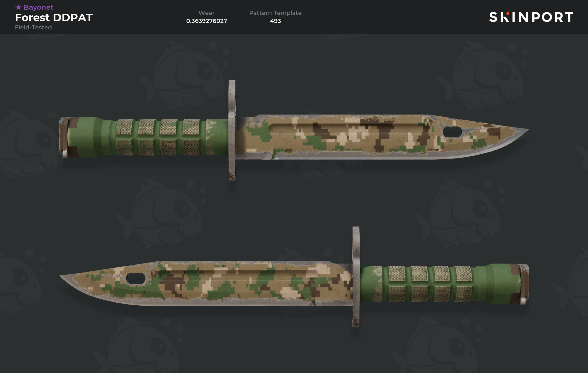Image resolution: width=588 pixels, height=373 pixels.
Task: Click the wear value 0.3639276027
Action: coord(206,21)
